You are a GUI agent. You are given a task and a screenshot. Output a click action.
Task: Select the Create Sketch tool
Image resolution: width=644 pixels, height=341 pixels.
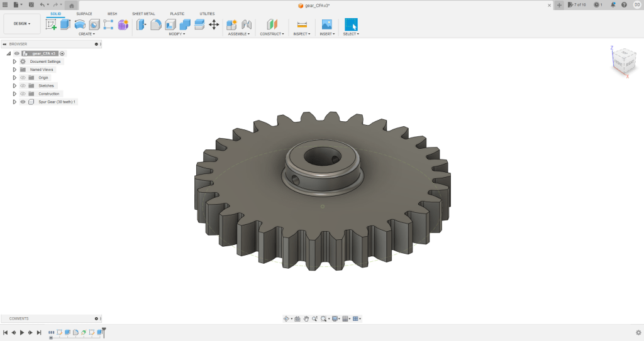point(51,24)
